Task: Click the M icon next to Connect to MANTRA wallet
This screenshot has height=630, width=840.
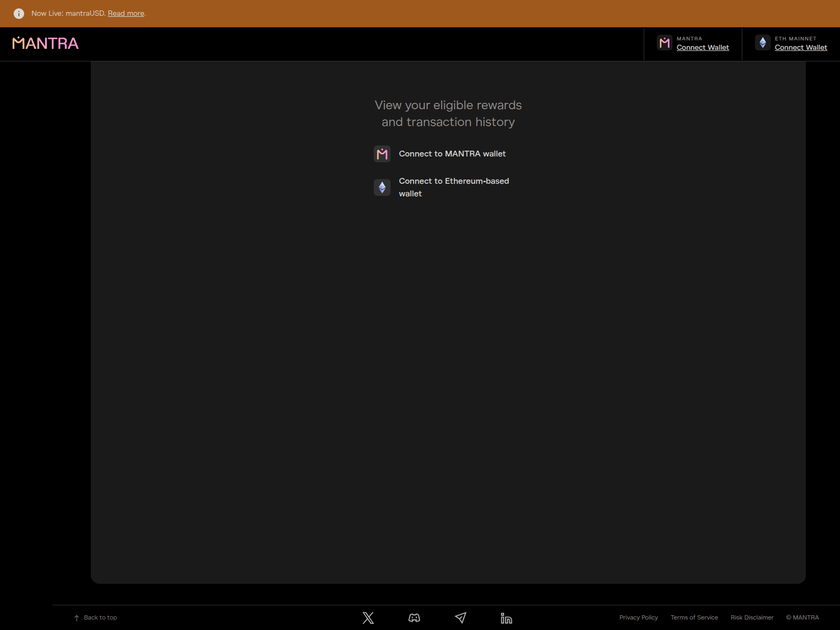Action: [382, 154]
